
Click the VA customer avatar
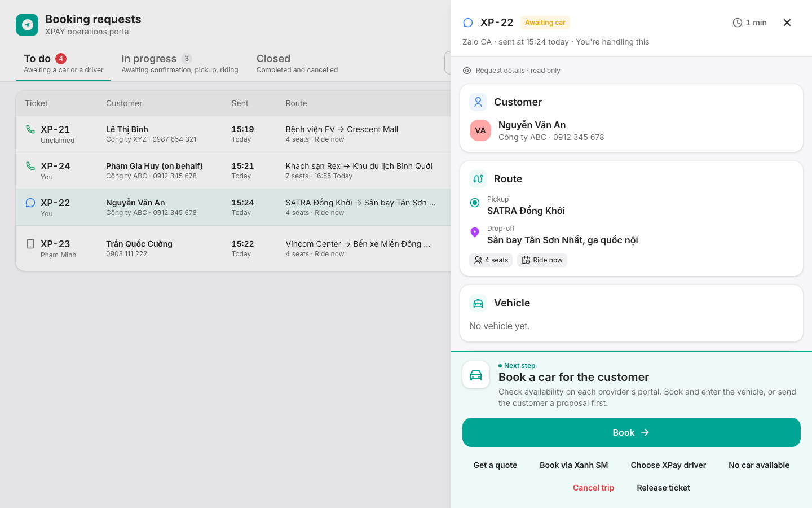click(x=480, y=130)
